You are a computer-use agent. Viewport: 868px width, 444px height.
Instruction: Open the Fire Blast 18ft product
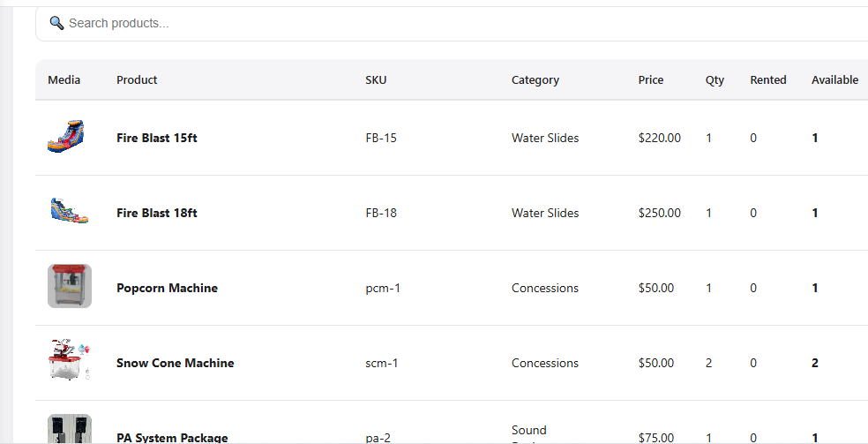point(156,213)
